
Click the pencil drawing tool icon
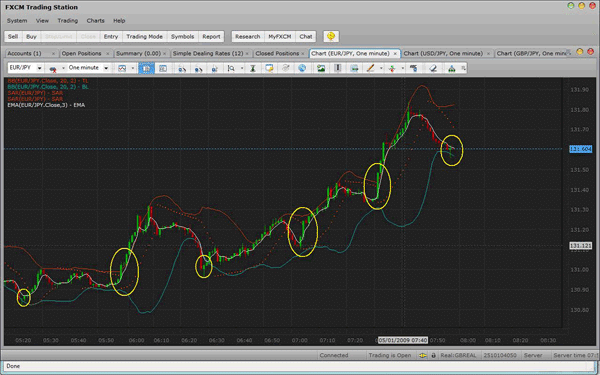(x=370, y=68)
